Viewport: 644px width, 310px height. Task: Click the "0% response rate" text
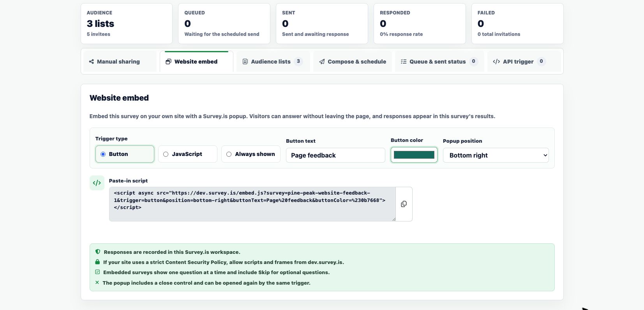[401, 34]
